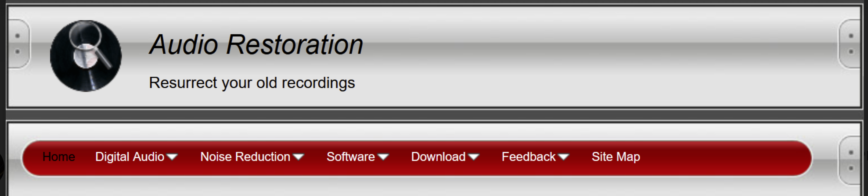This screenshot has height=196, width=868.
Task: Expand the Feedback dropdown arrow
Action: click(564, 157)
